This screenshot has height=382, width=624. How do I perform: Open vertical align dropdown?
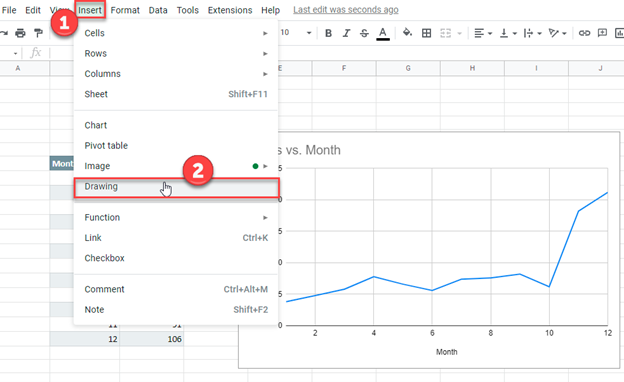click(x=508, y=33)
